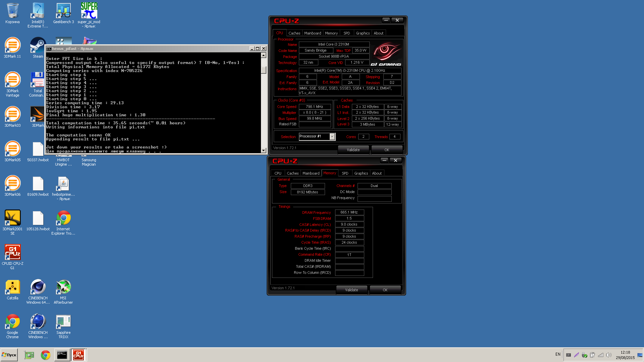Open MSI Afterburner desktop shortcut
644x362 pixels.
(x=63, y=292)
